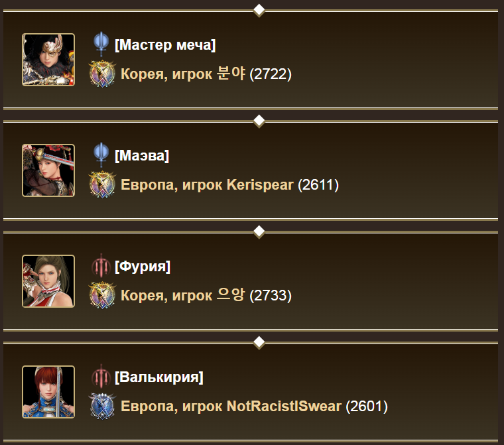Open the Мастер меча character portrait
Viewport: 504px width, 445px height.
click(48, 60)
